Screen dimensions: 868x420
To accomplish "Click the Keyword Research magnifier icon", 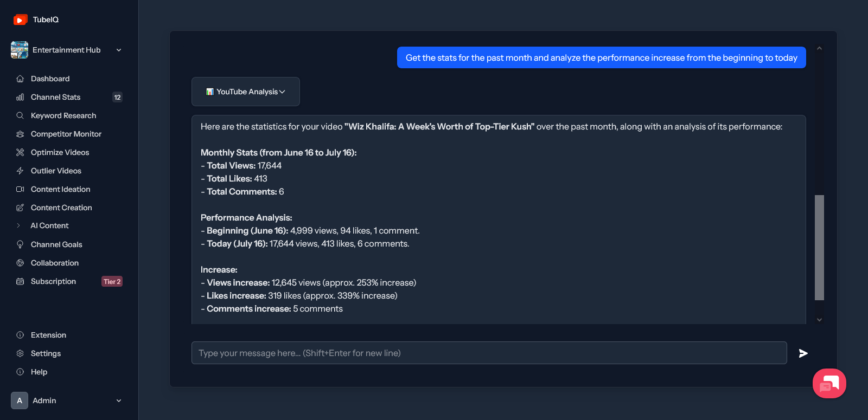I will [20, 115].
